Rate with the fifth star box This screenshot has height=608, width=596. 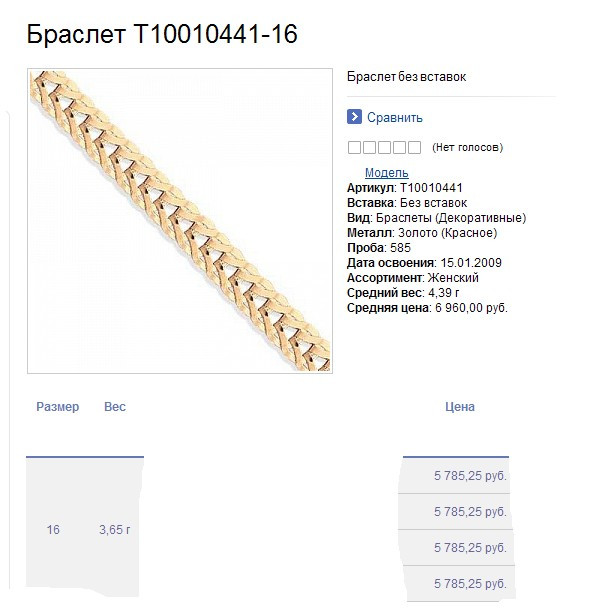click(415, 147)
